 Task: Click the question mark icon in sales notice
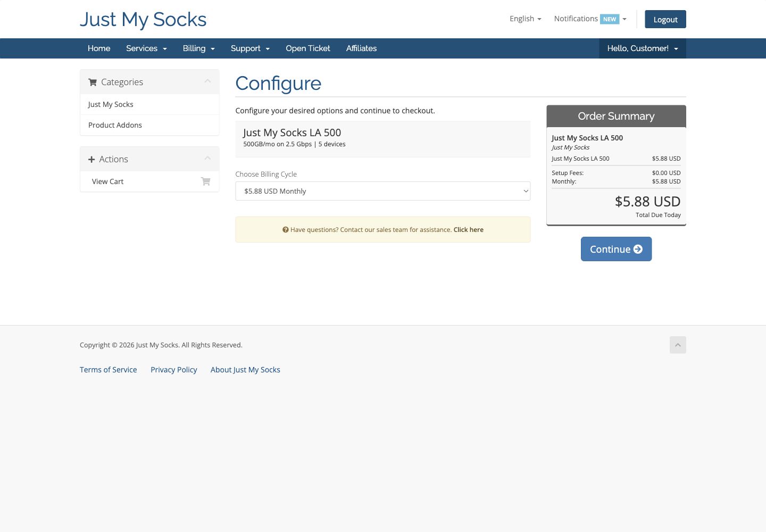[x=286, y=230]
